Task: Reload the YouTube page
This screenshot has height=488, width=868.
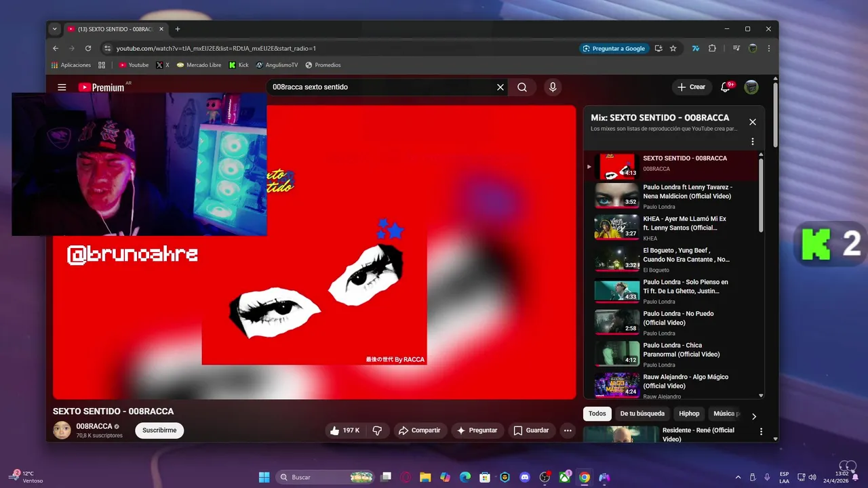Action: coord(88,48)
